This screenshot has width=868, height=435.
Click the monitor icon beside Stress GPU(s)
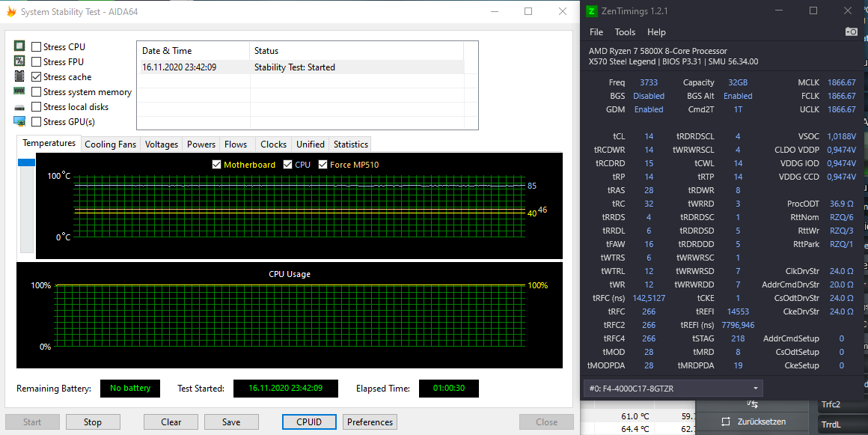pos(19,121)
